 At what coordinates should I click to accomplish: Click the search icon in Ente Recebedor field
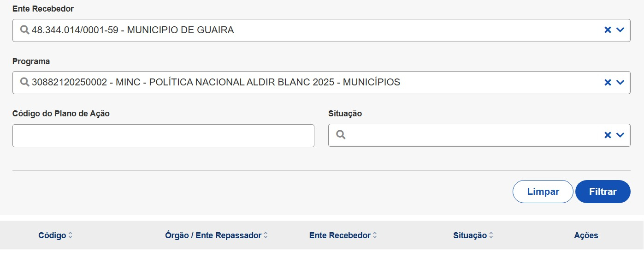click(25, 30)
